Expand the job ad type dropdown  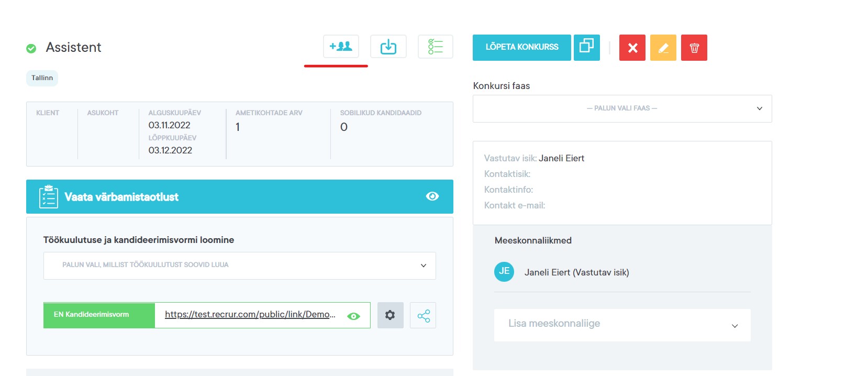pos(239,266)
